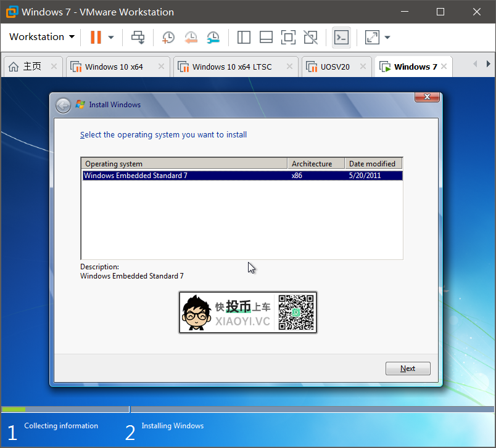Click the installer's back arrow button
Viewport: 496px width, 448px height.
click(63, 105)
